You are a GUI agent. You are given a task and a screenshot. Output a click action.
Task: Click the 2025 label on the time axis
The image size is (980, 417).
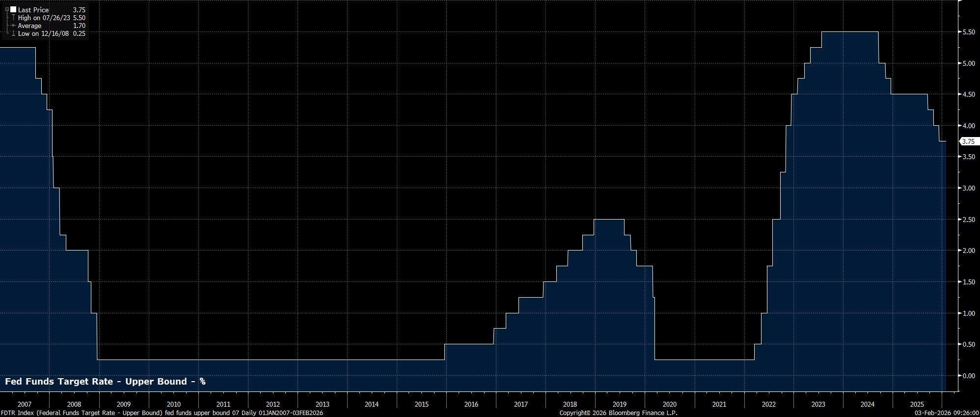coord(917,404)
